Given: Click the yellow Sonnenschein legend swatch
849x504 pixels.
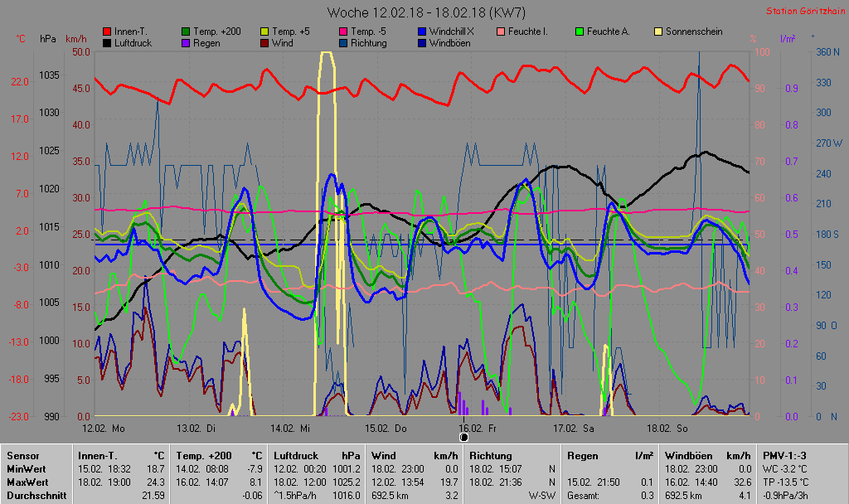Looking at the screenshot, I should 658,31.
